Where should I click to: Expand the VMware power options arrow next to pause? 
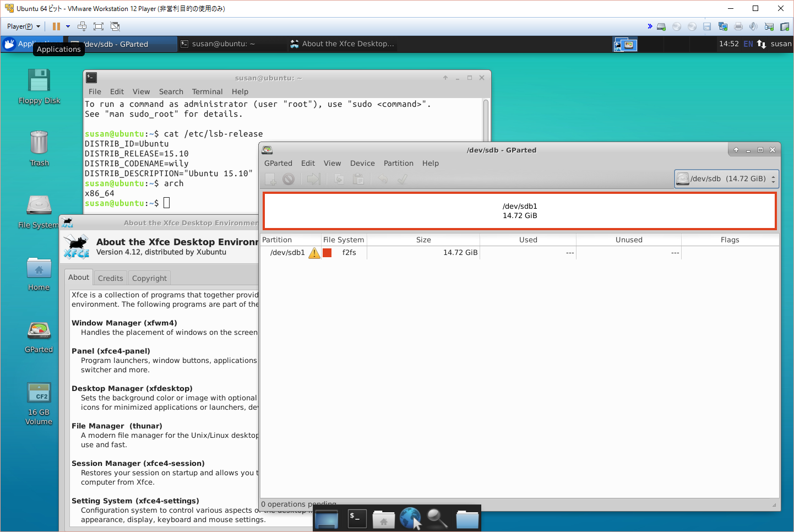(68, 26)
